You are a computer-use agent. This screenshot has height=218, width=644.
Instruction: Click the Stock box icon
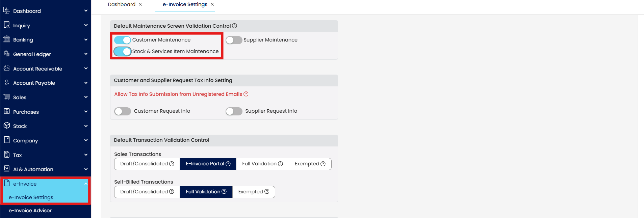pos(7,126)
